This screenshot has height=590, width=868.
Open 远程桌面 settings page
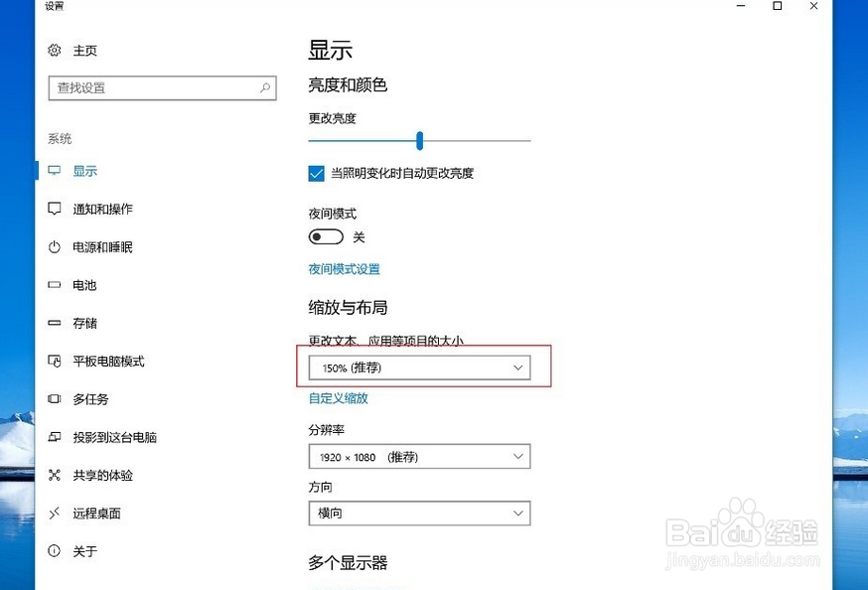[x=96, y=514]
